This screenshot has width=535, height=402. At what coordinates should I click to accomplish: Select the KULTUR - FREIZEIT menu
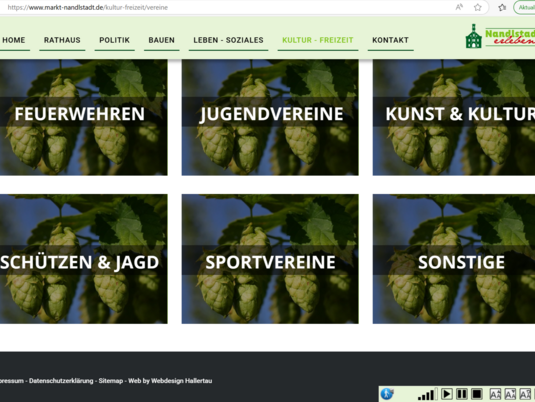coord(318,40)
